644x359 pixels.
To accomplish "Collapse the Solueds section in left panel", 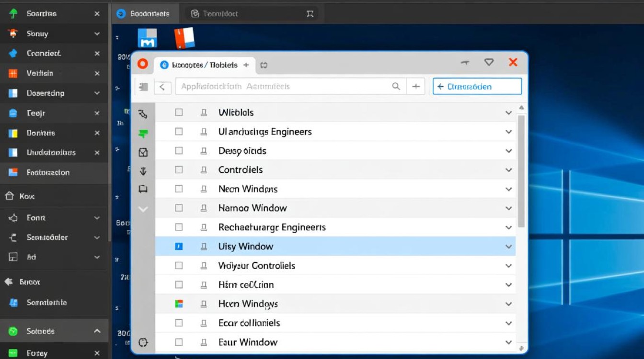I will pyautogui.click(x=97, y=331).
